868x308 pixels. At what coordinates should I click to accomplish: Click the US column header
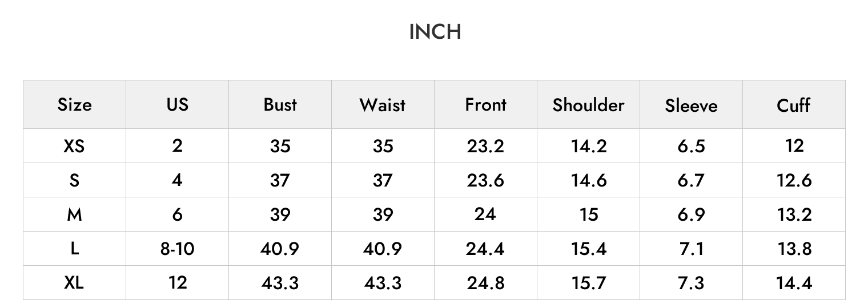(x=177, y=104)
